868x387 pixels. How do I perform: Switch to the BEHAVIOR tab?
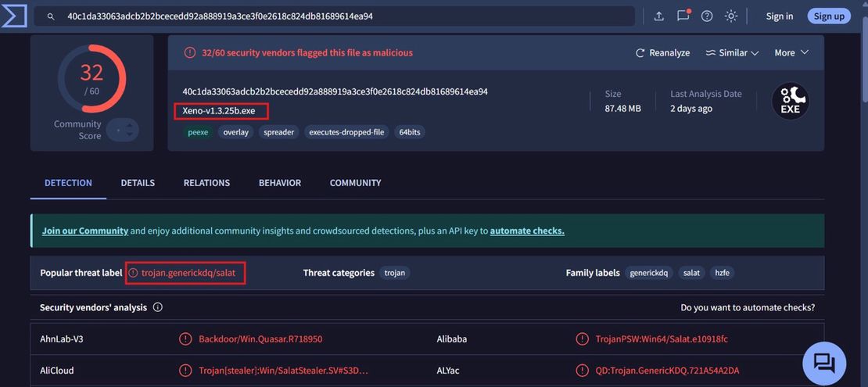280,183
